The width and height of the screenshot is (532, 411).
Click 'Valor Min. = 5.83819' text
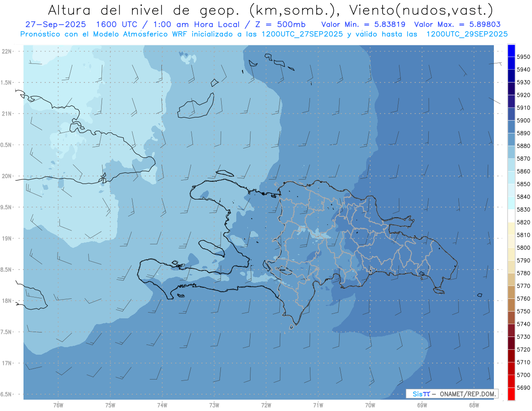363,24
